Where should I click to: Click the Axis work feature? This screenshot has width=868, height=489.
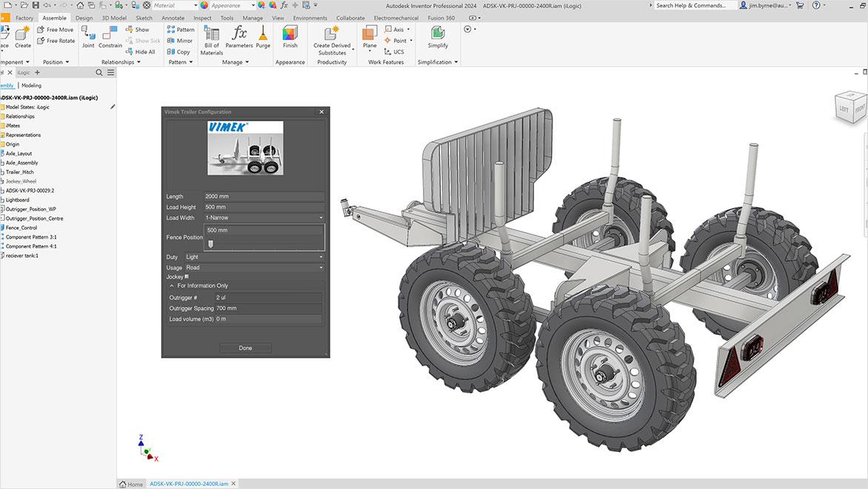pos(394,30)
